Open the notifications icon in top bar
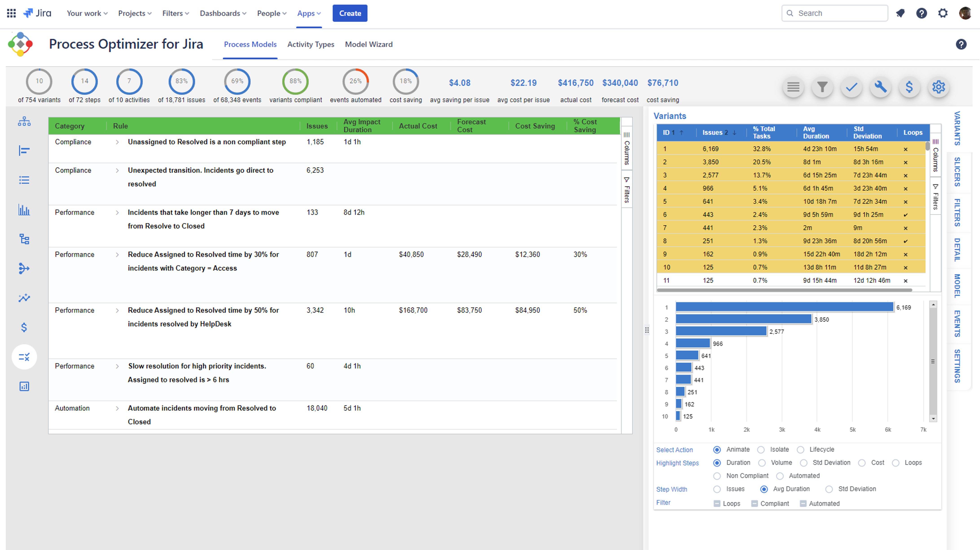Viewport: 980px width, 550px height. [900, 13]
